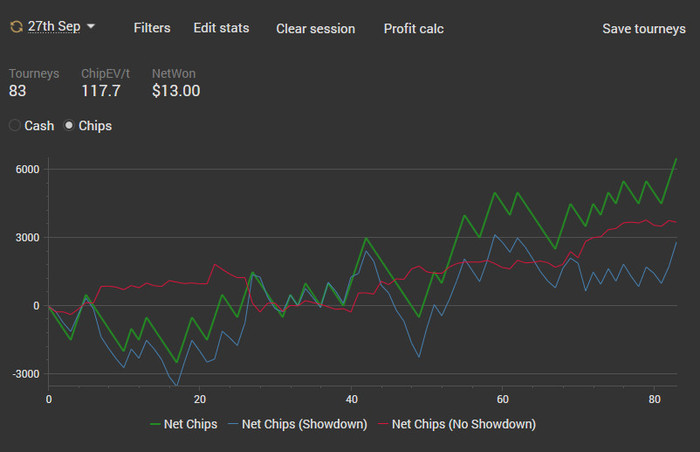Click the 3000 y-axis label

27,238
